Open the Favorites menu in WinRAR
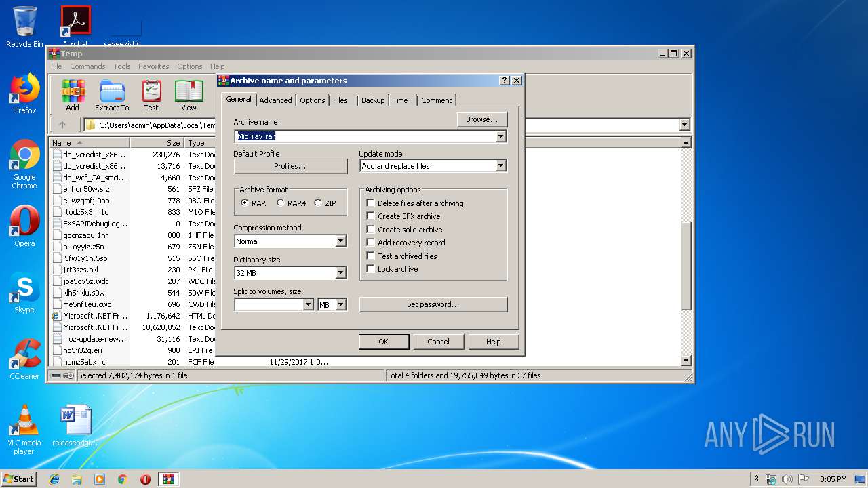Image resolution: width=868 pixels, height=488 pixels. pyautogui.click(x=154, y=66)
